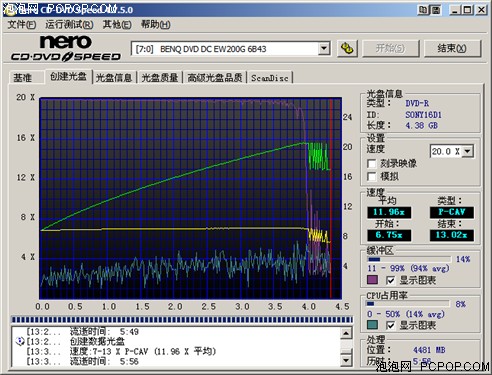Open the 文件(F) menu
Screen dimensions: 492x375
(x=22, y=24)
